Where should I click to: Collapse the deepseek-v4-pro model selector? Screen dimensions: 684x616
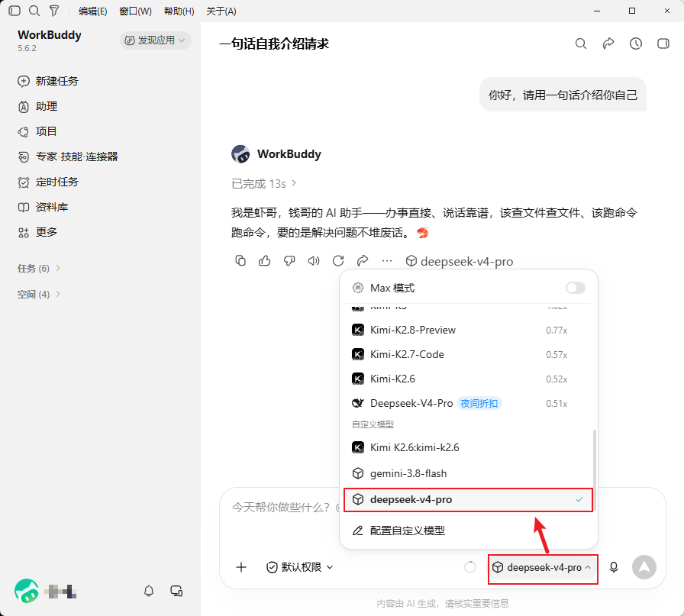(x=542, y=568)
